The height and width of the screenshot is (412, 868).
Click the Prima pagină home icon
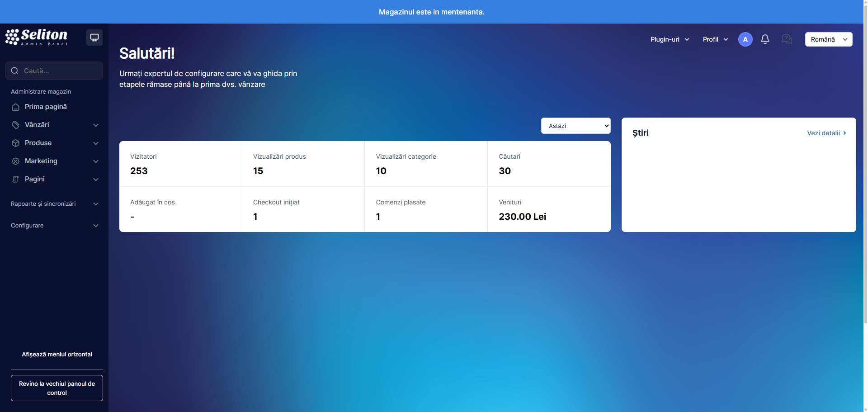pos(16,107)
